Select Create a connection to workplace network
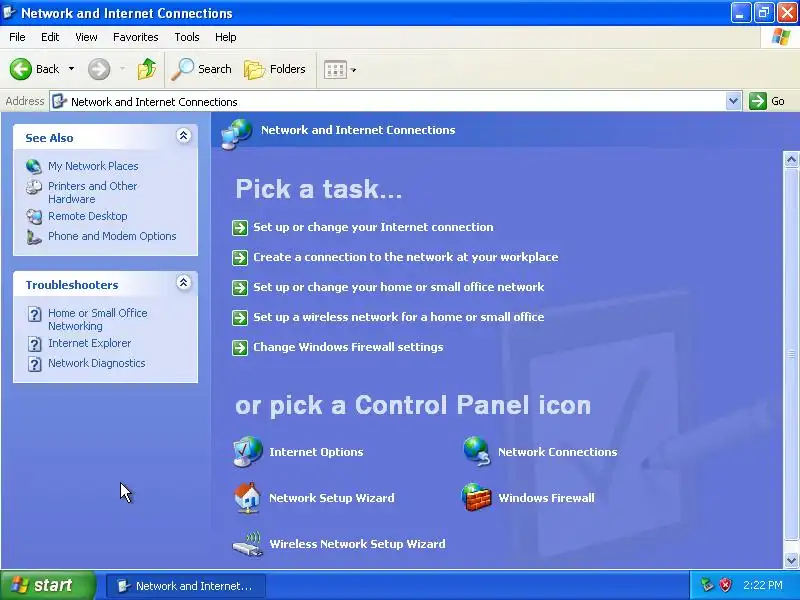Screen dimensions: 800x600 (406, 257)
